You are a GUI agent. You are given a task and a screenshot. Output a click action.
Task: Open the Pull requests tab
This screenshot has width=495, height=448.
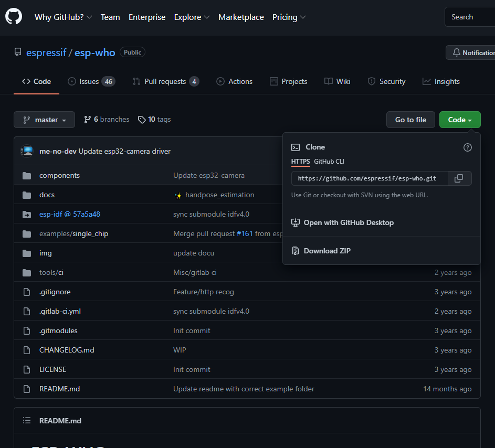click(166, 81)
